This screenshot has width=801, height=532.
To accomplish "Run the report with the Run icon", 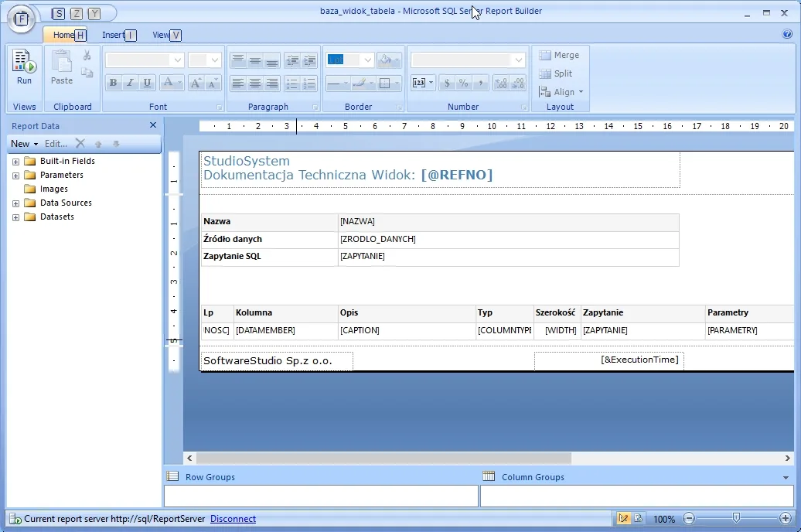I will (x=24, y=66).
